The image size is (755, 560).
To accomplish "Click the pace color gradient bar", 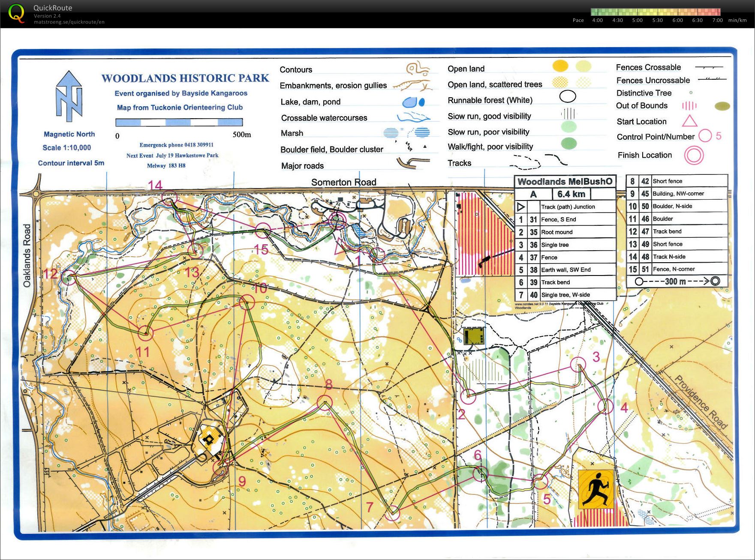I will tap(655, 12).
